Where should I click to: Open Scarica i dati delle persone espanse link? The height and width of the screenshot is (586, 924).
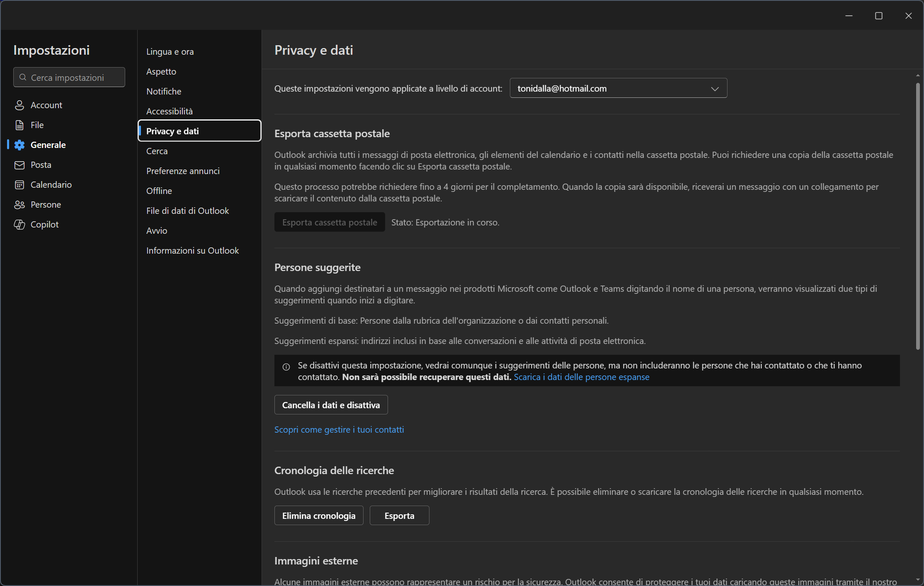tap(582, 377)
